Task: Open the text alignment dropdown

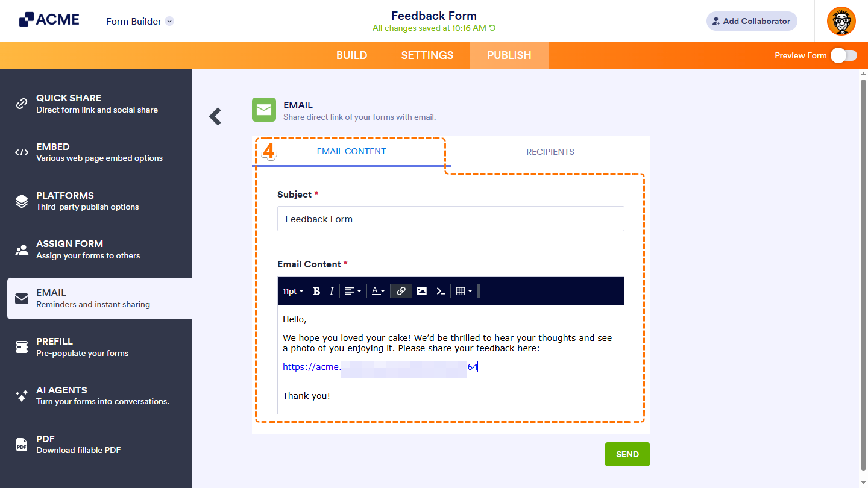Action: pos(353,292)
